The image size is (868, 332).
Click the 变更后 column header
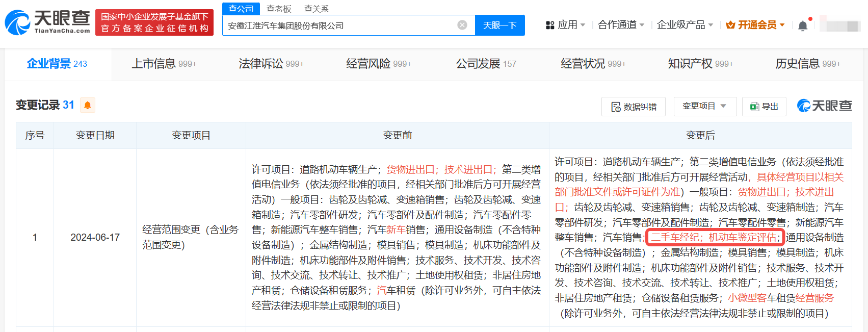coord(700,135)
